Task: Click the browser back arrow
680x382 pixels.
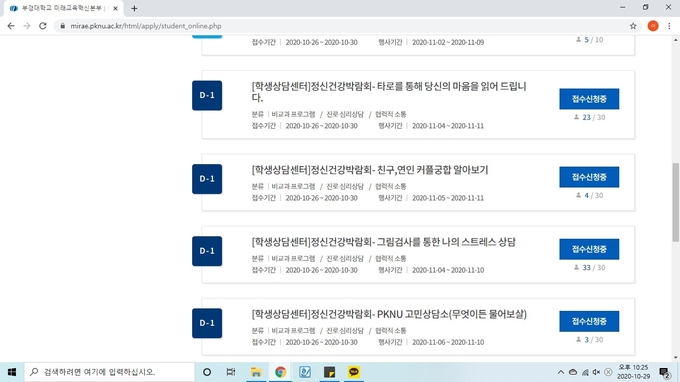Action: click(11, 26)
